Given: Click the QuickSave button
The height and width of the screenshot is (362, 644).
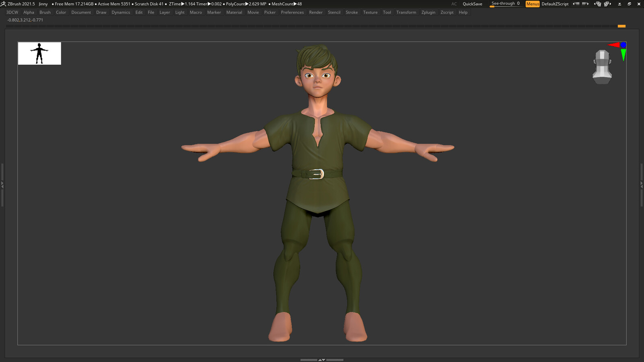Looking at the screenshot, I should click(x=472, y=4).
